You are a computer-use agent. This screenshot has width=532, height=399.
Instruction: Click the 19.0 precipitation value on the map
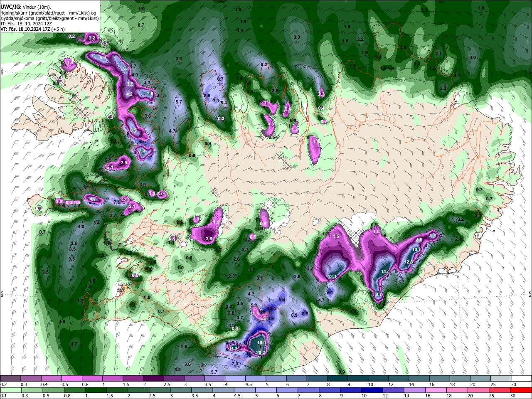click(x=261, y=343)
